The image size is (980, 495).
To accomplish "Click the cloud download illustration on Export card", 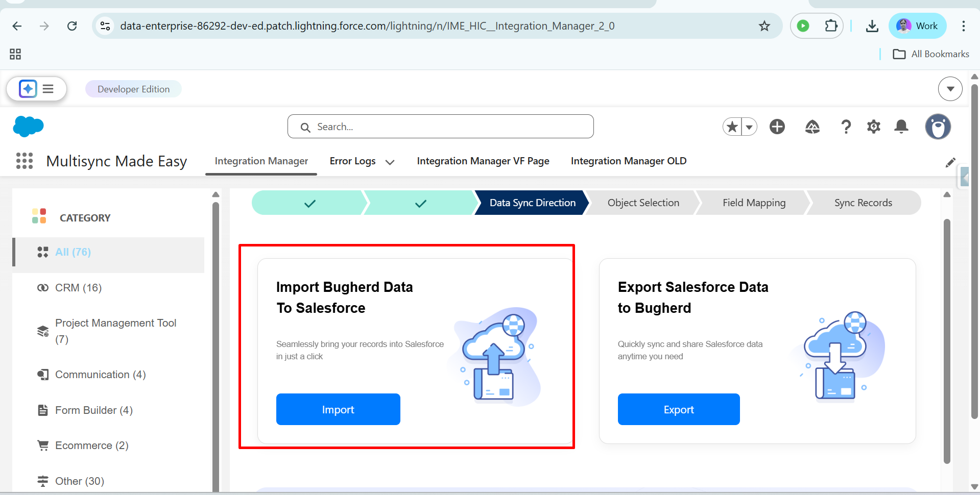I will click(x=839, y=356).
